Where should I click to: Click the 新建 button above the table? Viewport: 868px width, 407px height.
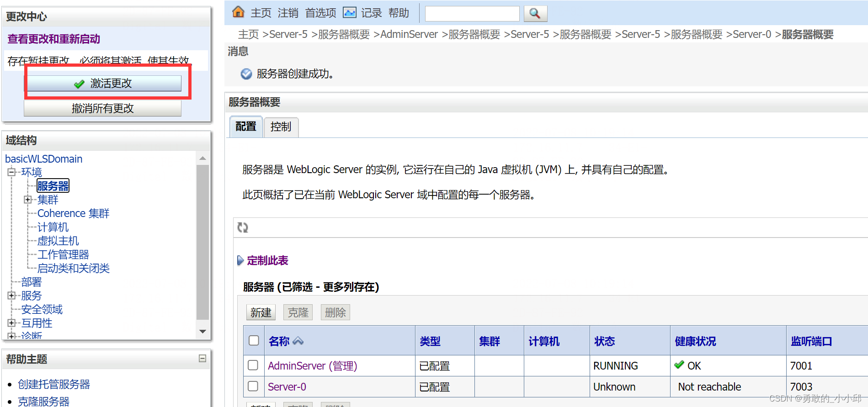[x=261, y=312]
